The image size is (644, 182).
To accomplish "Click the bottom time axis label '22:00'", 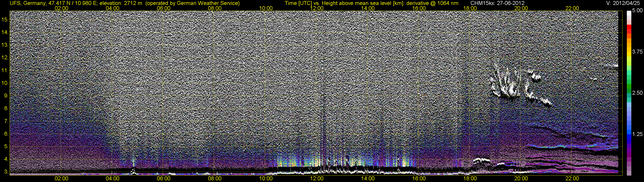I will [572, 179].
